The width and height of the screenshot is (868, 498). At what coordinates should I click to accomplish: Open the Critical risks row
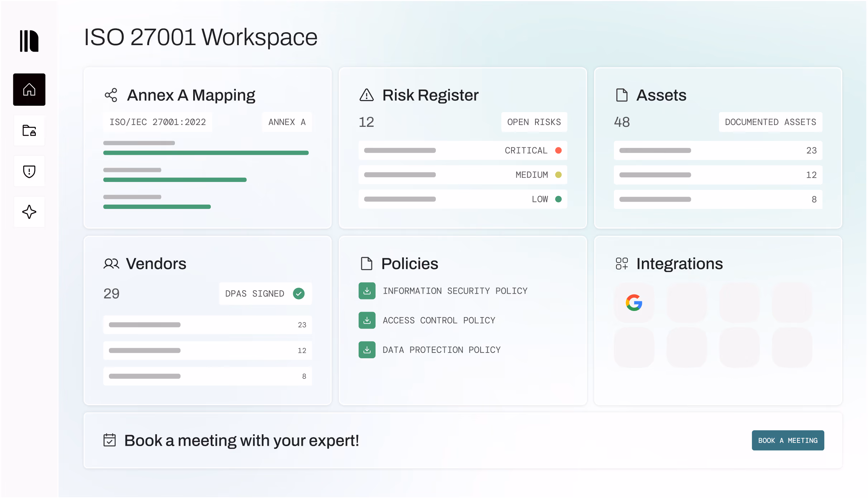463,150
